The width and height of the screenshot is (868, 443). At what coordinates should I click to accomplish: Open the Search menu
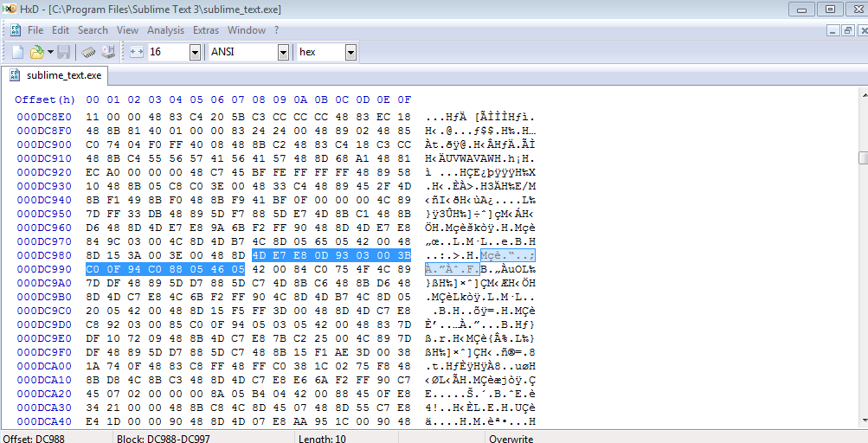93,30
